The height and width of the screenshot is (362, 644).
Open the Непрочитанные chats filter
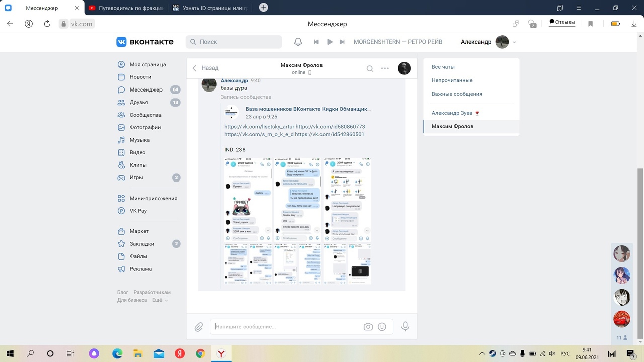(452, 80)
